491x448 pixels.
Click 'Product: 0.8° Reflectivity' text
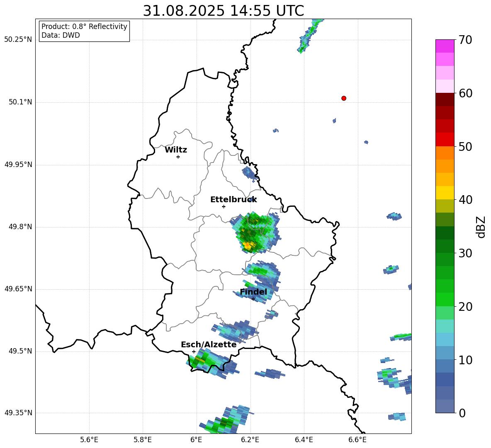click(x=84, y=26)
